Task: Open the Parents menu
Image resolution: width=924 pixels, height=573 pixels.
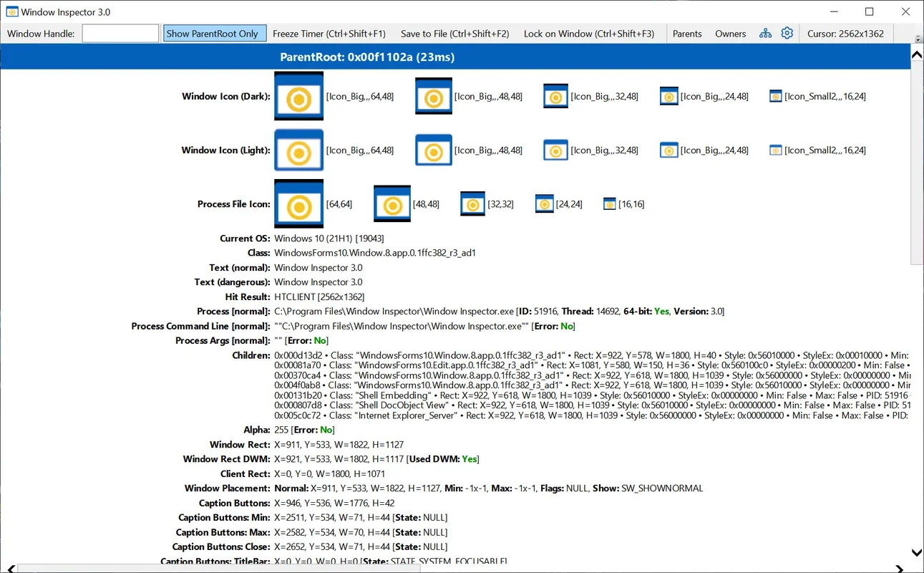Action: [x=687, y=34]
